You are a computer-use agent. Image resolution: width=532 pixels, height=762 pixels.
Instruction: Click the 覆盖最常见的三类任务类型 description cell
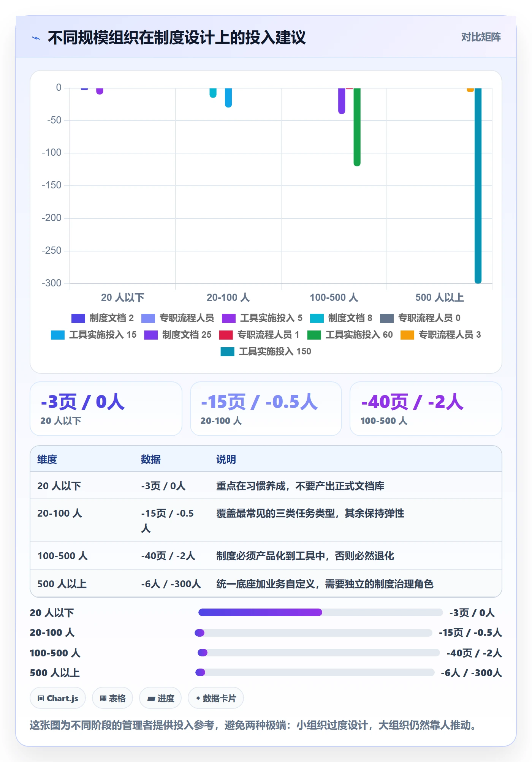310,513
